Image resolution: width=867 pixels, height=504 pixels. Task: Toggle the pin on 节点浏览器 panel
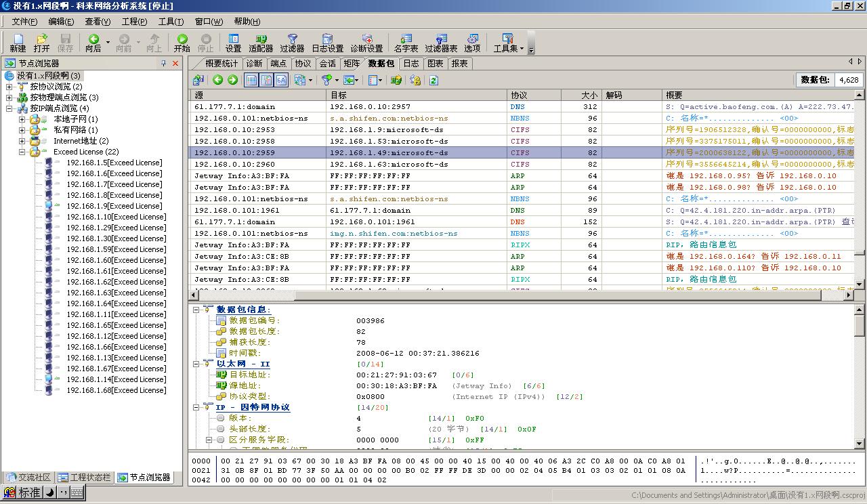click(x=163, y=63)
